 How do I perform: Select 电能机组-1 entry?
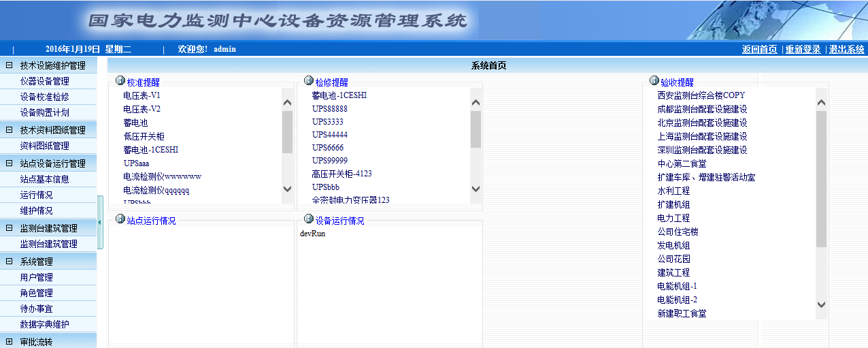click(x=677, y=286)
